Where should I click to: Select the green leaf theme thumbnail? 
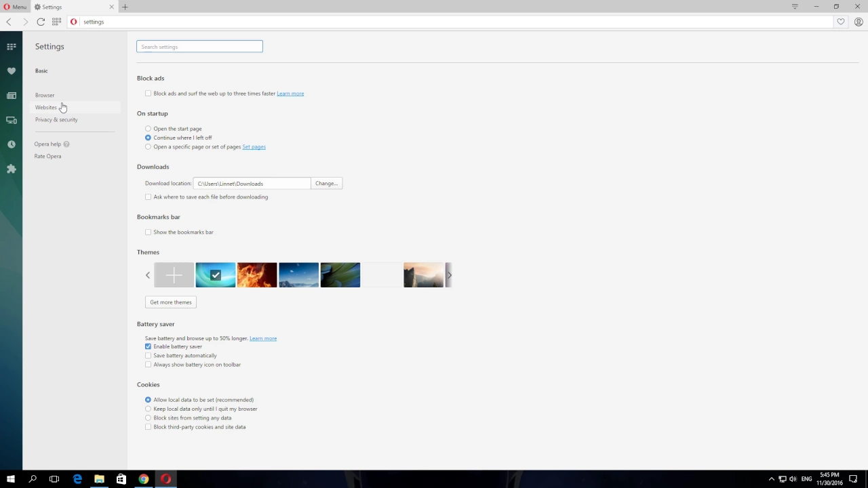point(340,275)
